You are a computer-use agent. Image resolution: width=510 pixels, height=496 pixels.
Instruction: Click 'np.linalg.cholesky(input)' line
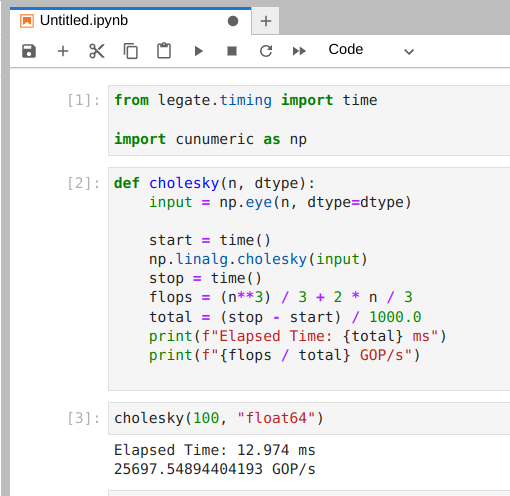258,259
